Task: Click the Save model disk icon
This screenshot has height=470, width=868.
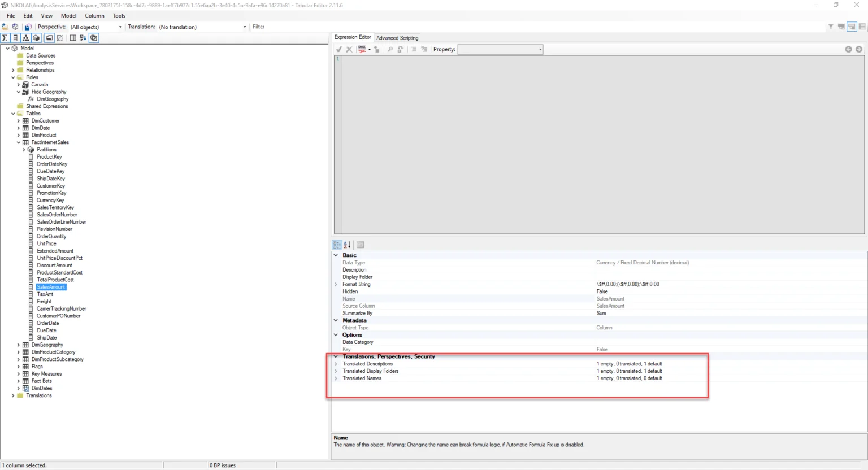Action: (x=27, y=27)
